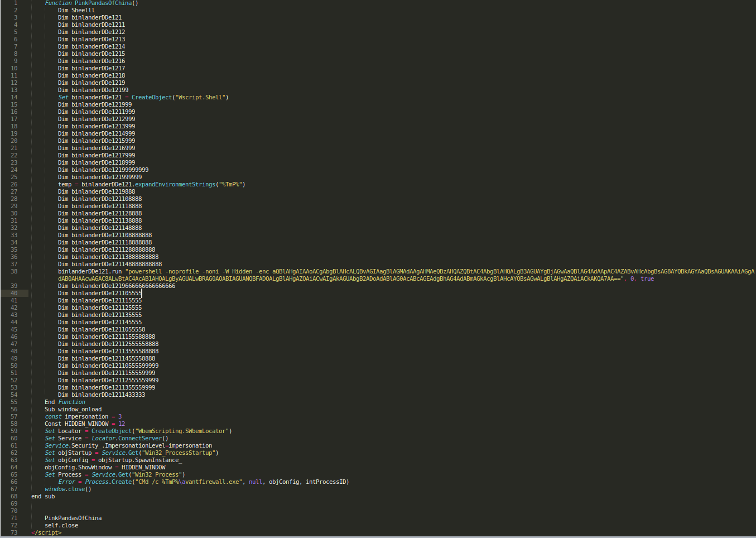Click the end sub statement

point(43,496)
